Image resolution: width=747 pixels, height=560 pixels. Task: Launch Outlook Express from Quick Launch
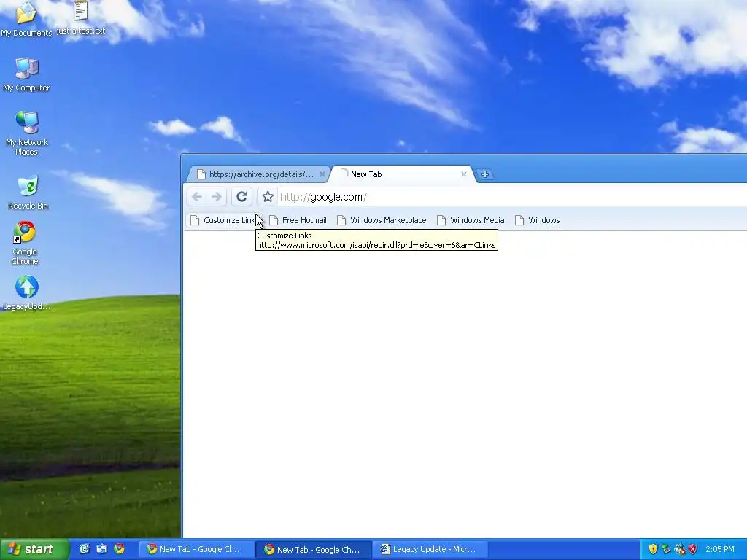(101, 549)
